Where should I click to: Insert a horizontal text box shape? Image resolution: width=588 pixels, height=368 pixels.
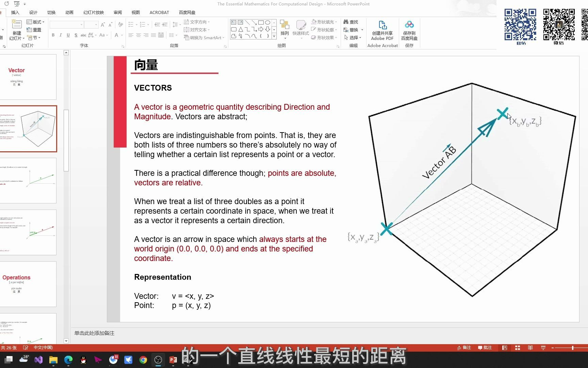point(233,22)
